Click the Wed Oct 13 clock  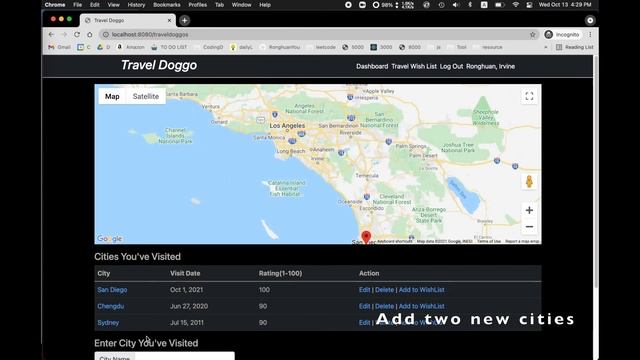click(x=565, y=5)
